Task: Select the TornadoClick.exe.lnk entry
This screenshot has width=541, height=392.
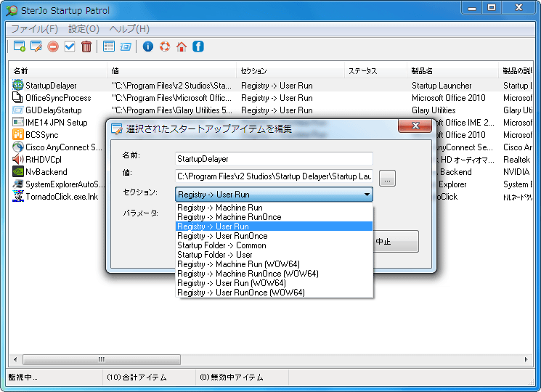Action: coord(62,197)
